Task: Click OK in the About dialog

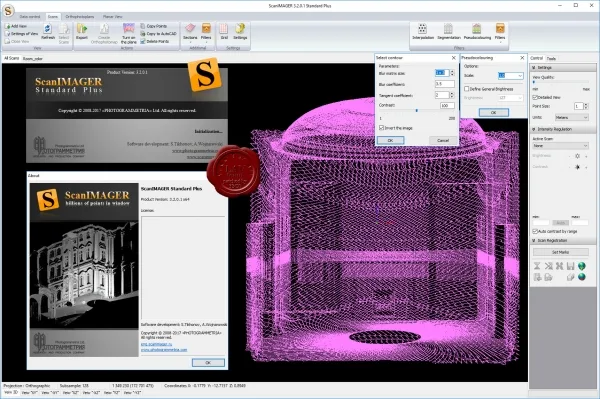Action: point(208,362)
